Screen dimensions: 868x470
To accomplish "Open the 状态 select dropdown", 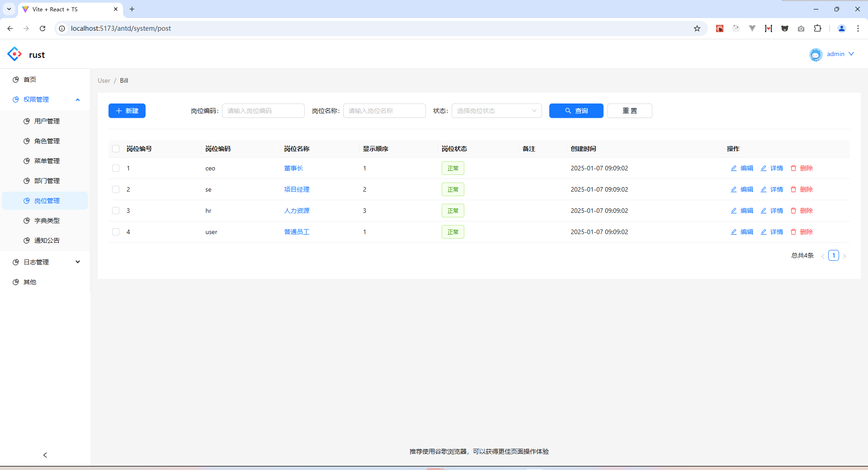I will [497, 111].
